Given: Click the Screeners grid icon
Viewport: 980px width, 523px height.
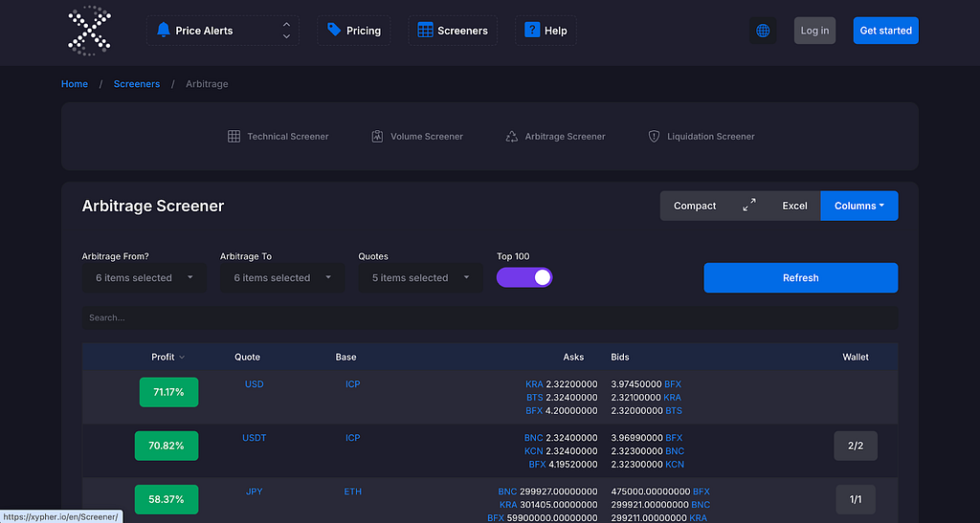Looking at the screenshot, I should click(x=425, y=30).
